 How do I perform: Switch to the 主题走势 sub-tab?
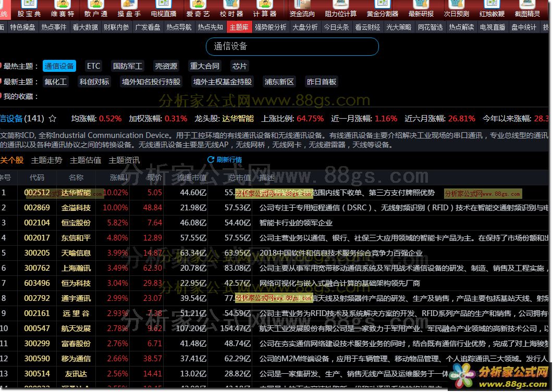pos(46,161)
